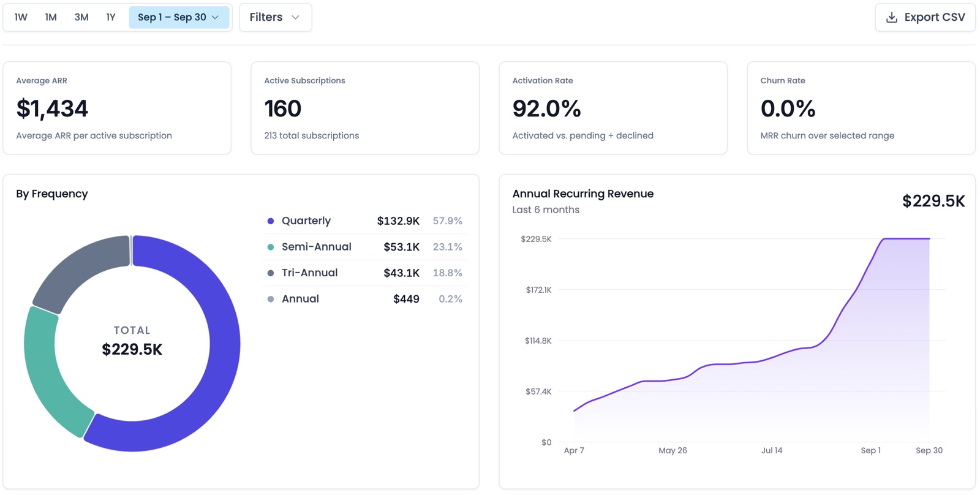Click the $229.5K chart header total
The width and height of the screenshot is (980, 495).
click(x=933, y=201)
